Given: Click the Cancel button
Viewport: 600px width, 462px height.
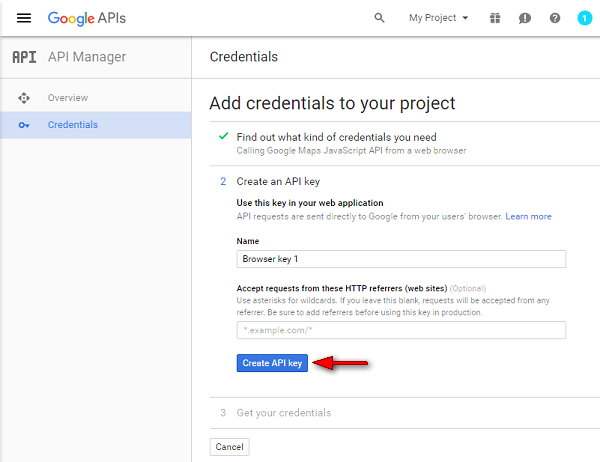Looking at the screenshot, I should [229, 447].
